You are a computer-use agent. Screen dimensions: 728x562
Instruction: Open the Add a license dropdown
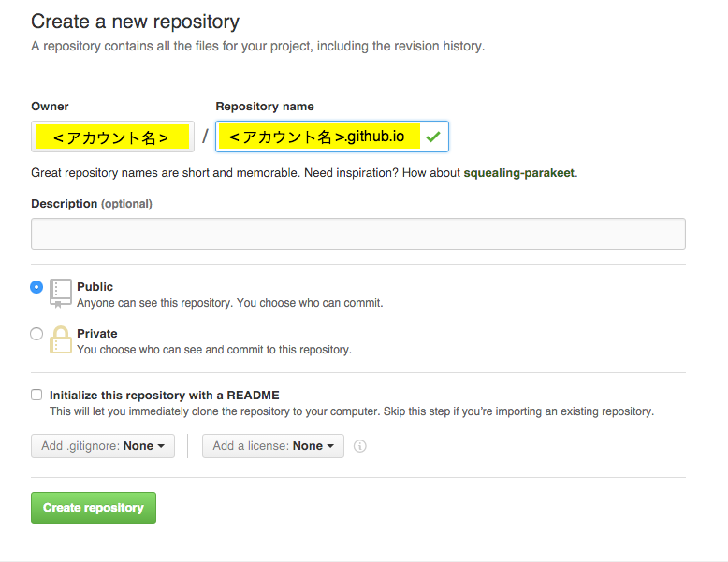pyautogui.click(x=273, y=446)
